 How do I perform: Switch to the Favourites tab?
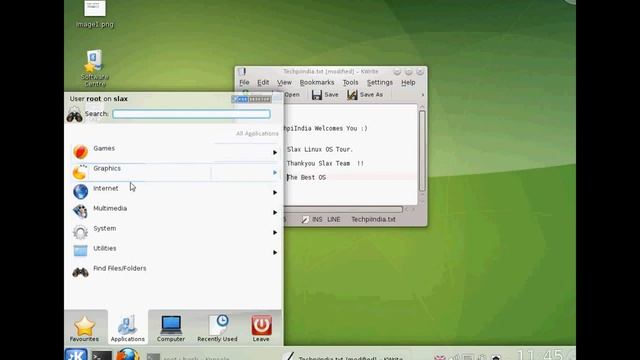[84, 328]
